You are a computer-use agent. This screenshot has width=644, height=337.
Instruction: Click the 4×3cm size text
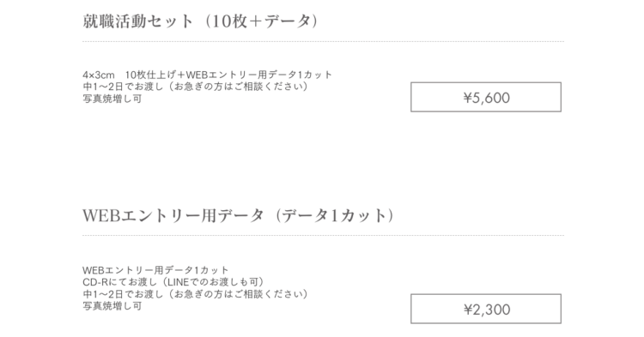(x=99, y=75)
